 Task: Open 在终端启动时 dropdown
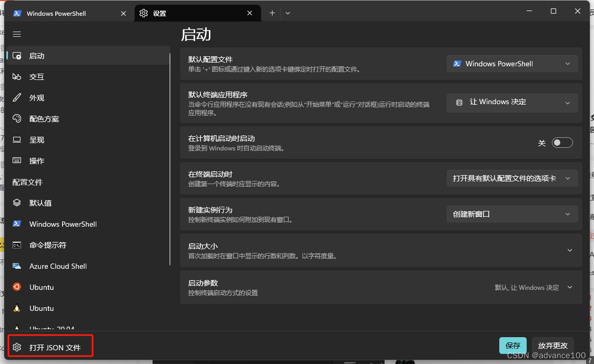(x=512, y=178)
